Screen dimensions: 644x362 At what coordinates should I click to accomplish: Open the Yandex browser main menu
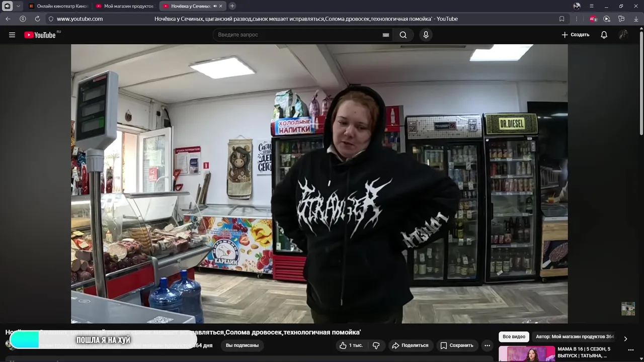(591, 6)
